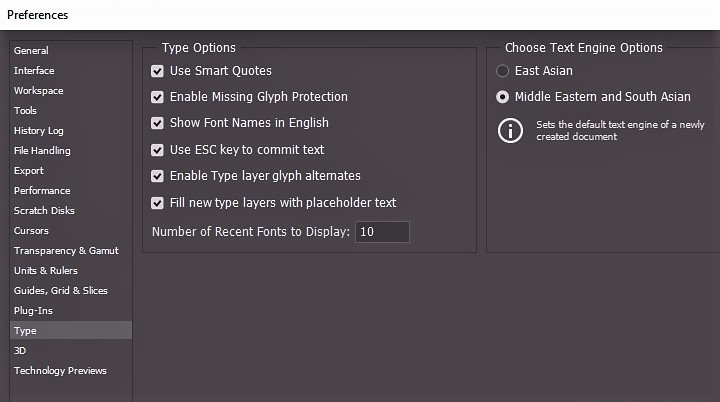The height and width of the screenshot is (402, 720).
Task: Switch to Performance preferences
Action: point(42,191)
